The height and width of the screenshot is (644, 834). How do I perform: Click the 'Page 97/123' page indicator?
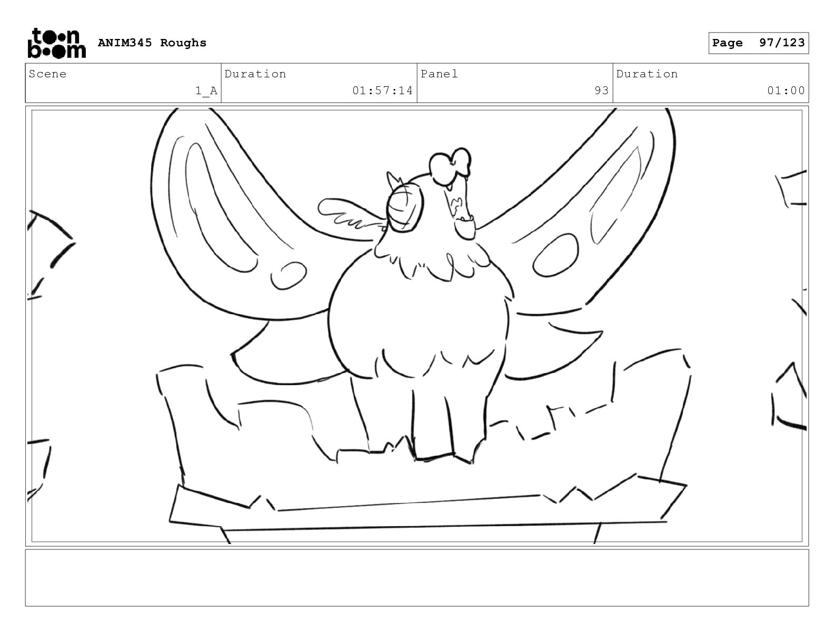(758, 43)
